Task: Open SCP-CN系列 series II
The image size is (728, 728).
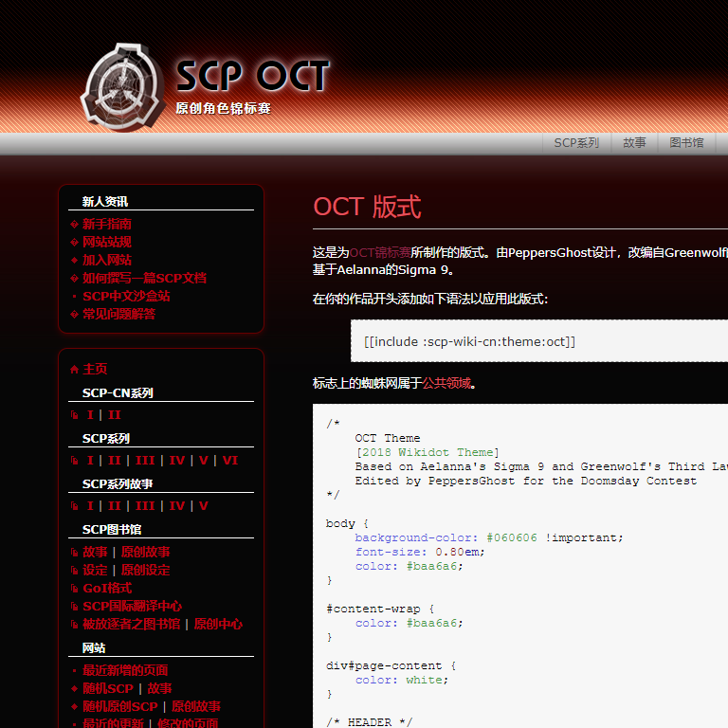Action: [114, 414]
